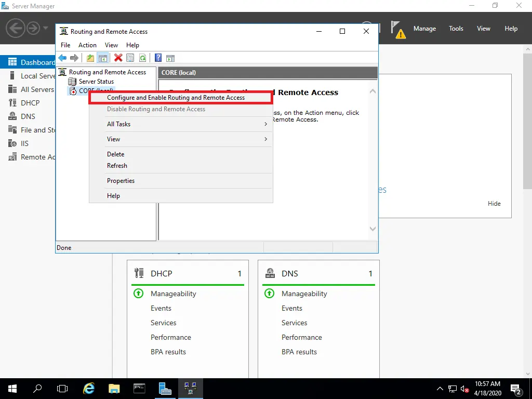Open DNS Services link
The height and width of the screenshot is (399, 532).
coord(294,323)
